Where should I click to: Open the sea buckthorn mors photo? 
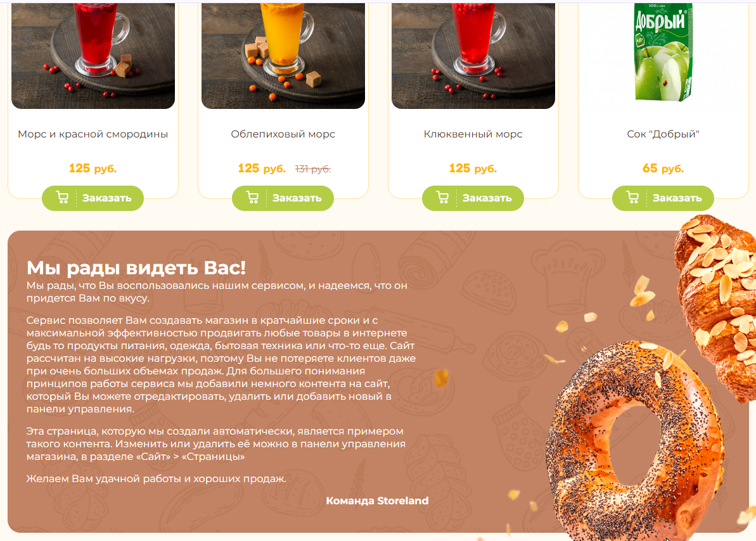283,56
